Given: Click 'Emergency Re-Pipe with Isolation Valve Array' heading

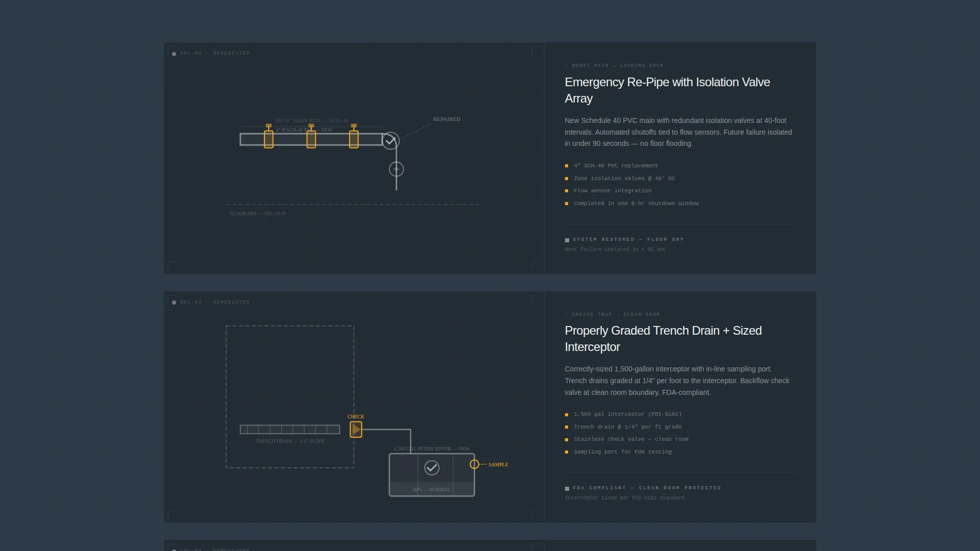Looking at the screenshot, I should 667,90.
